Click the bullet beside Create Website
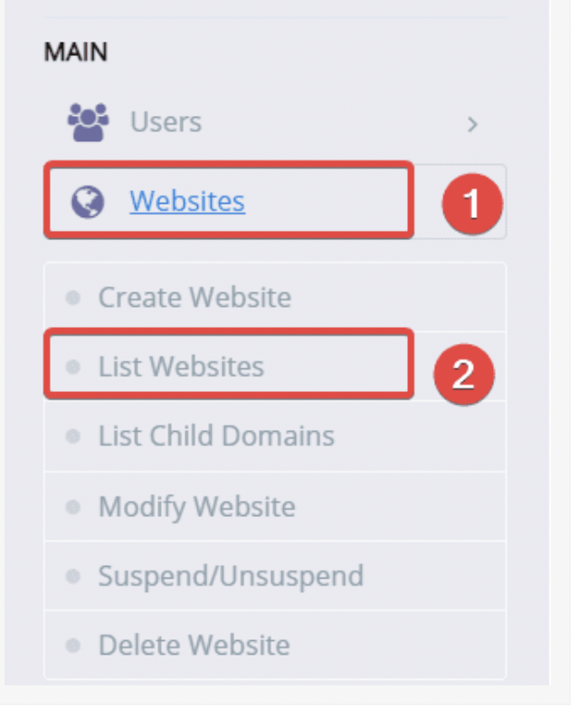This screenshot has height=708, width=588. click(x=72, y=298)
